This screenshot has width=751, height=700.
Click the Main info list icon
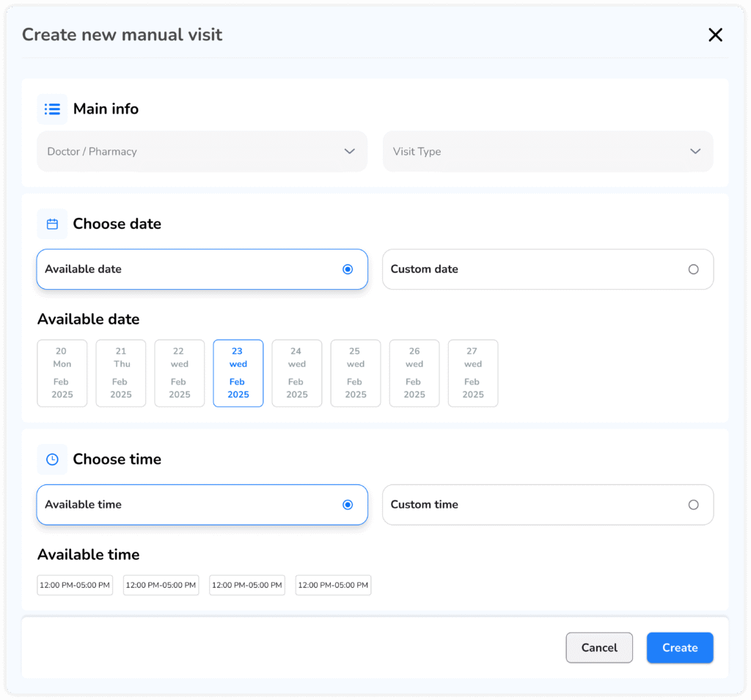coord(52,109)
